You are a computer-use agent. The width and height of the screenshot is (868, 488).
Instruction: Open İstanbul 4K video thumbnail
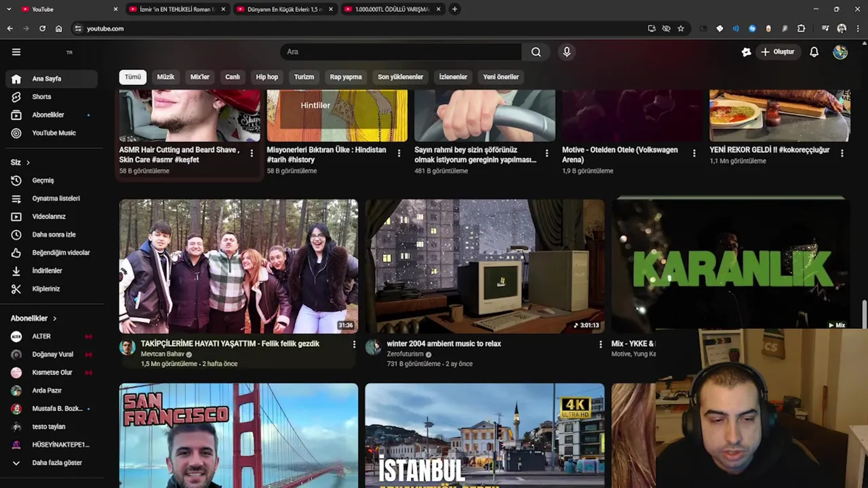(x=485, y=436)
